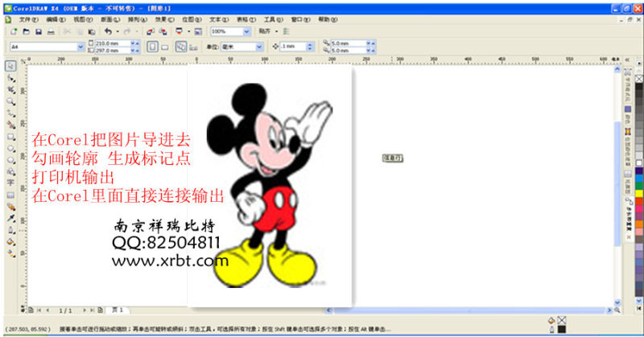This screenshot has width=644, height=337.
Task: Click the Welcome Screen icon
Action: pyautogui.click(x=198, y=31)
